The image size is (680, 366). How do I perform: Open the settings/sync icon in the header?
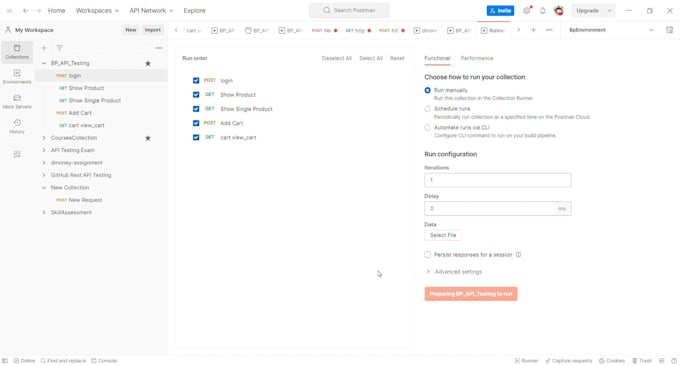coord(527,10)
